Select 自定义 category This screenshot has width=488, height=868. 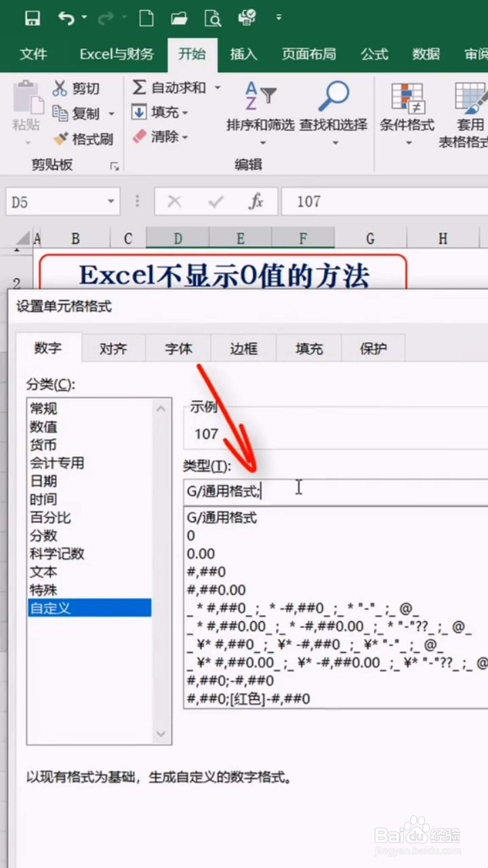tap(89, 608)
